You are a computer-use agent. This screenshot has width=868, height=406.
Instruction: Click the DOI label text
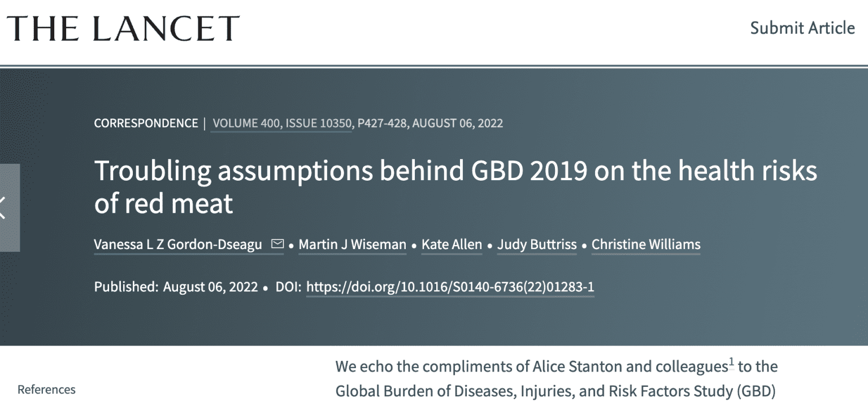pyautogui.click(x=288, y=287)
